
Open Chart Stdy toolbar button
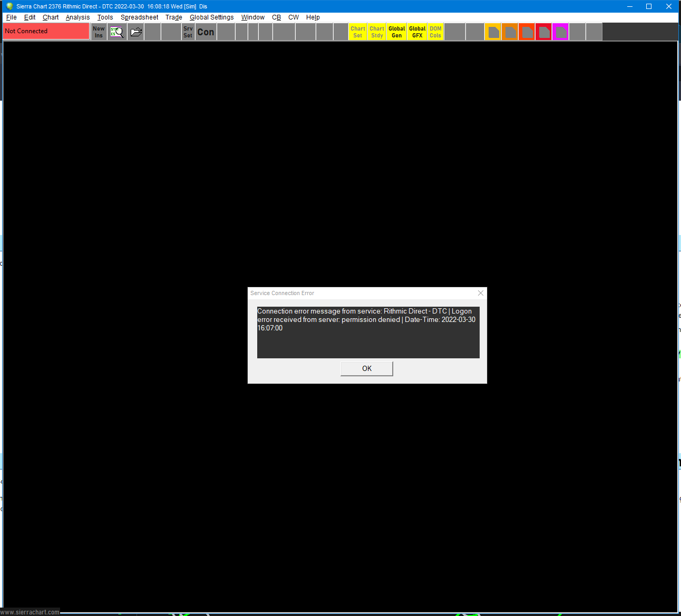tap(377, 32)
